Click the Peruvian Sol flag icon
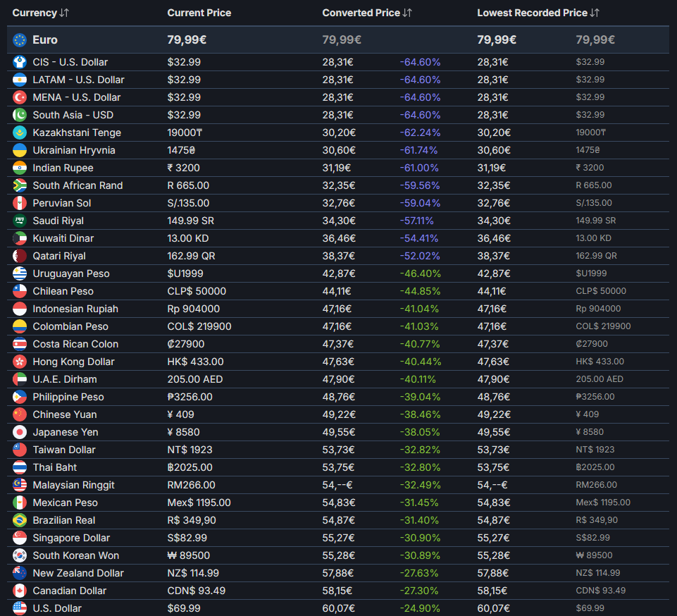Viewport: 677px width, 616px height. pos(20,203)
